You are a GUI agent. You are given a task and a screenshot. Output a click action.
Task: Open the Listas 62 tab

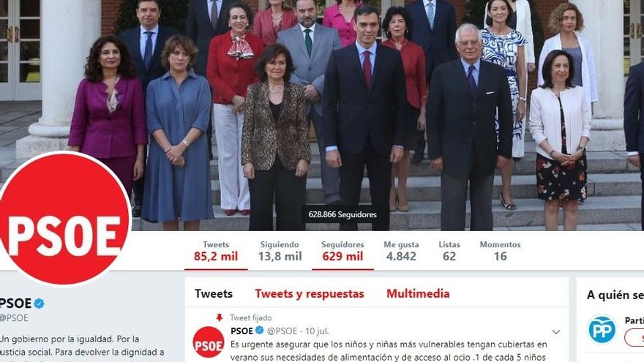coord(449,251)
